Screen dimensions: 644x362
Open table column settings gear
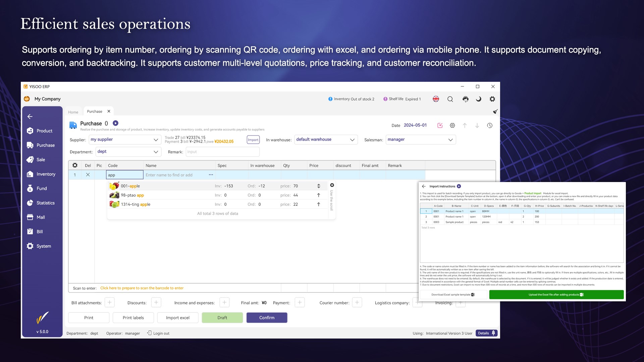click(x=75, y=165)
